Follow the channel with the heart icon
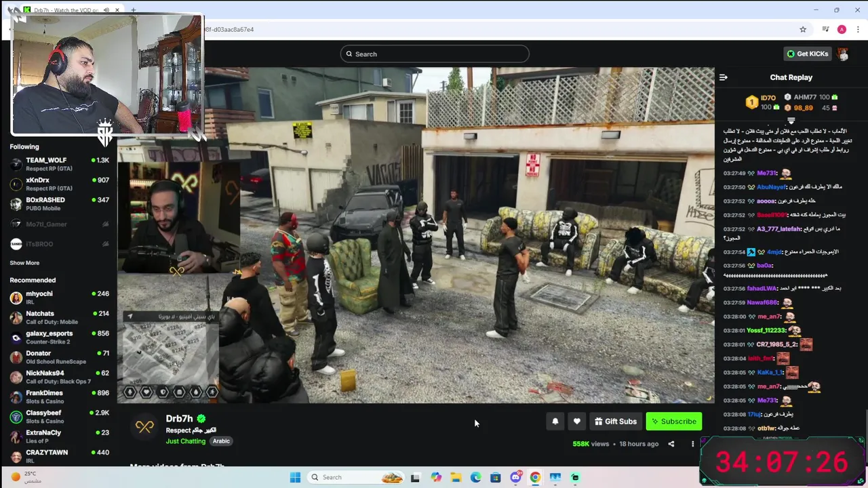The height and width of the screenshot is (488, 868). pyautogui.click(x=576, y=422)
